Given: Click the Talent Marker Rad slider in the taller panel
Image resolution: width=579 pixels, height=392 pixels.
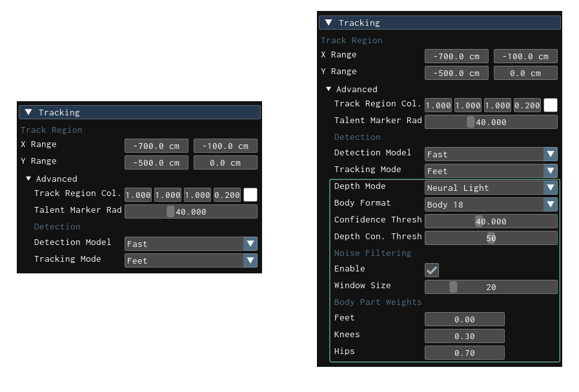Looking at the screenshot, I should (491, 122).
